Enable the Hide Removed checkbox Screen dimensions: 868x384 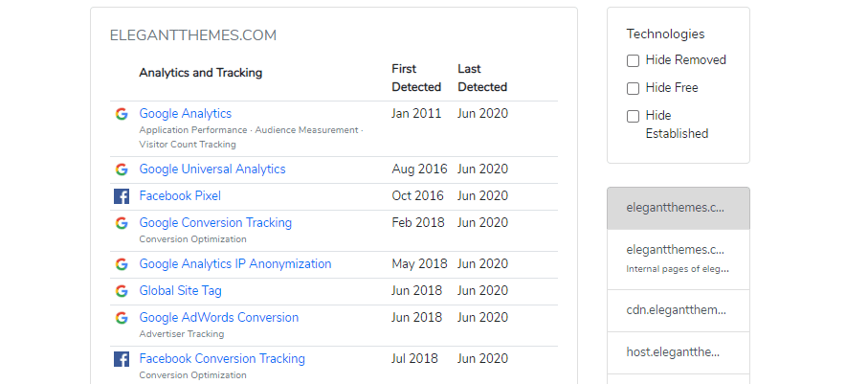634,60
